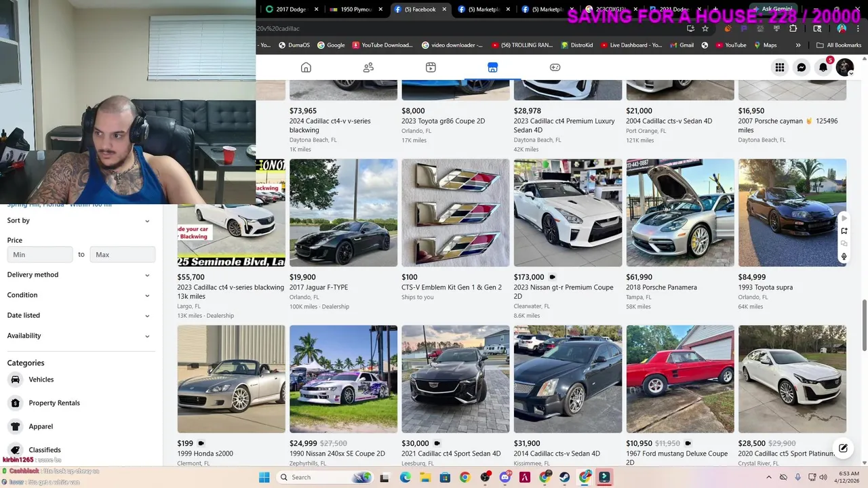The height and width of the screenshot is (488, 868).
Task: Open the Gaming controller icon
Action: point(555,67)
